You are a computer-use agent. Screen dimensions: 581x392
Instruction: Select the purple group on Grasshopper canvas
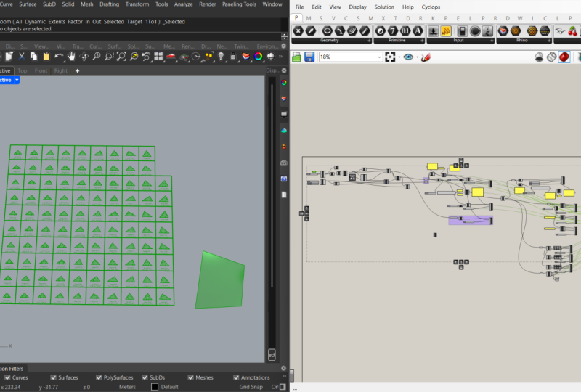click(471, 220)
